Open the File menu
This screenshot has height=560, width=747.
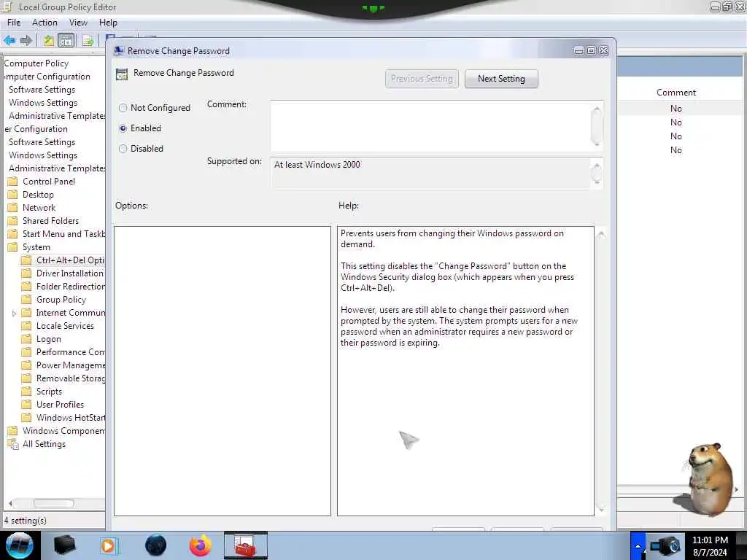coord(14,23)
